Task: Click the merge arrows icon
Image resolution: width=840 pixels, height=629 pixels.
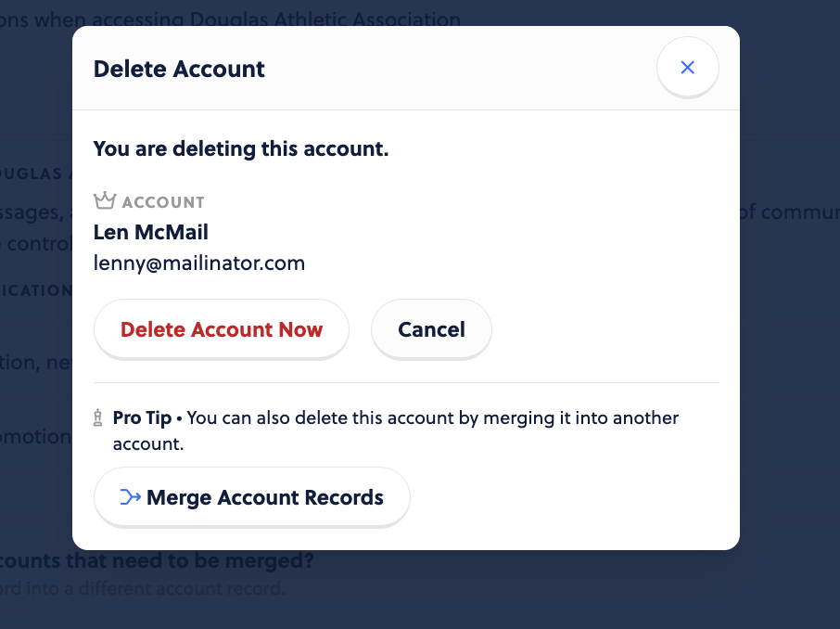Action: pyautogui.click(x=130, y=497)
